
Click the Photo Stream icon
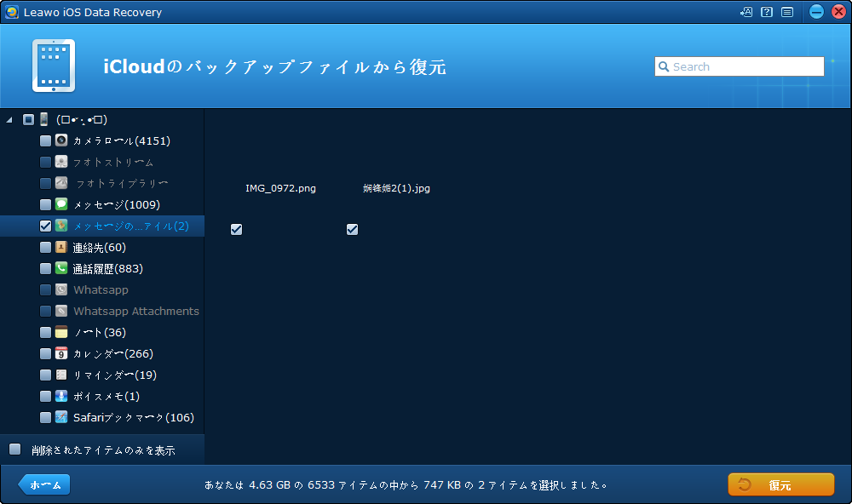(61, 161)
